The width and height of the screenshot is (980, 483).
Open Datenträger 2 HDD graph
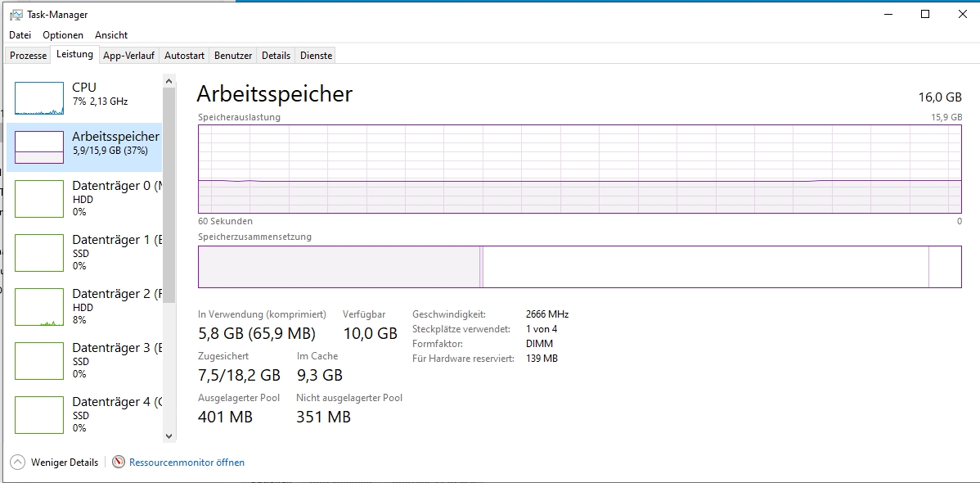(39, 307)
